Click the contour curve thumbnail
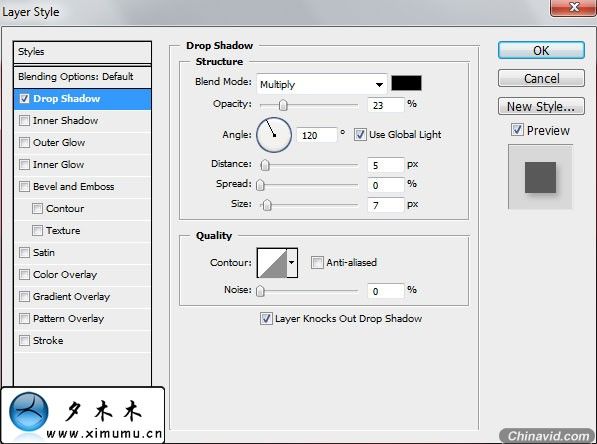The image size is (597, 444). (272, 263)
